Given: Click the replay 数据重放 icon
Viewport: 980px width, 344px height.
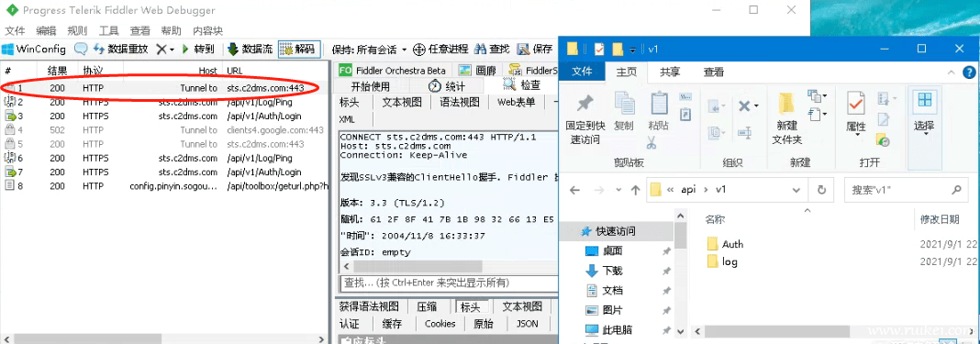Looking at the screenshot, I should click(x=99, y=49).
